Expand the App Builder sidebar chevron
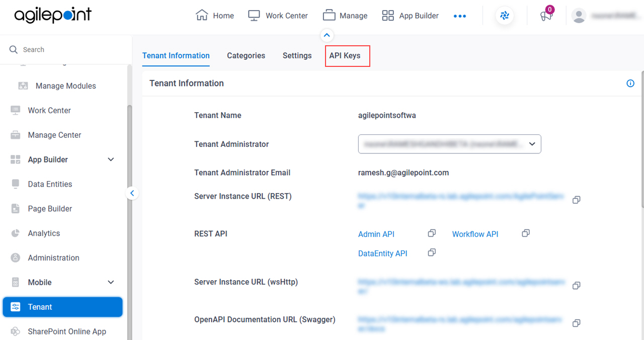 (x=111, y=160)
